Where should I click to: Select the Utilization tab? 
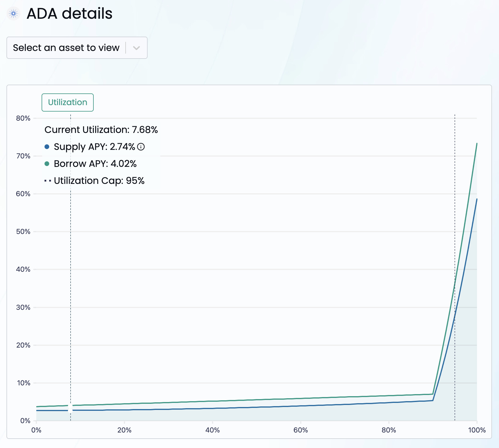point(68,102)
